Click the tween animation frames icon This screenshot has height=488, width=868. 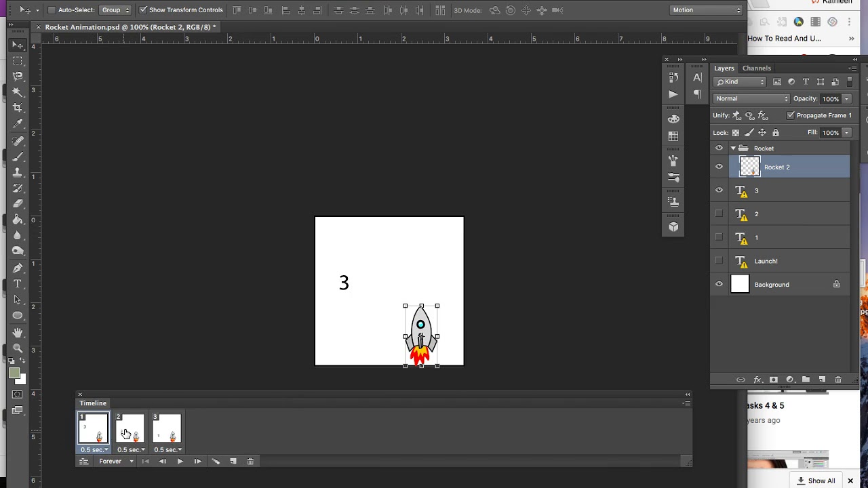click(x=216, y=462)
